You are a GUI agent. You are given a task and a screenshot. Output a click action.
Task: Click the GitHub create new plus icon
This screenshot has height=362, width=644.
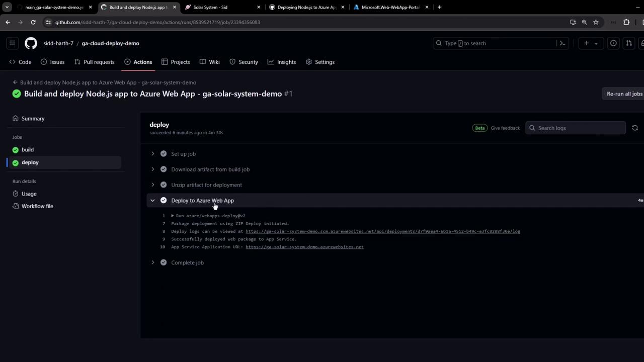click(x=586, y=43)
